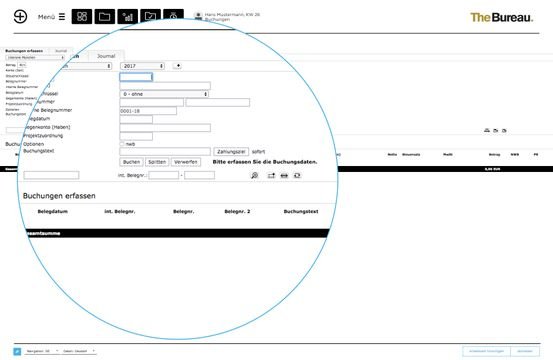
Task: Open the 2017 year dropdown
Action: (142, 66)
